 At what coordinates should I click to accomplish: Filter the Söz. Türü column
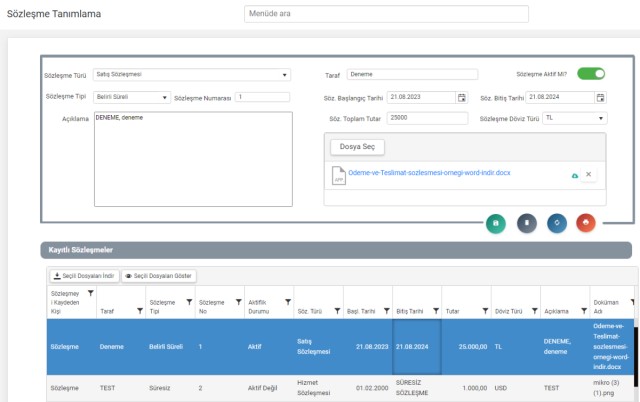tap(338, 311)
